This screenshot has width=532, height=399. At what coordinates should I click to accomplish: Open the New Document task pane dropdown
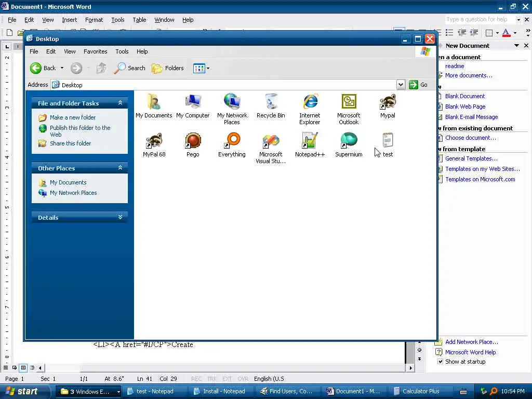[516, 46]
